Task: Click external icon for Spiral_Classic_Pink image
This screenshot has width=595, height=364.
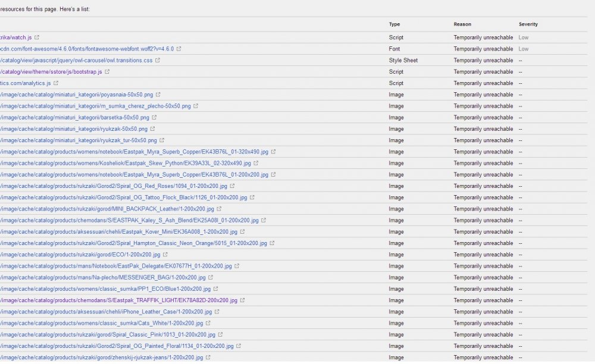Action: pyautogui.click(x=220, y=335)
